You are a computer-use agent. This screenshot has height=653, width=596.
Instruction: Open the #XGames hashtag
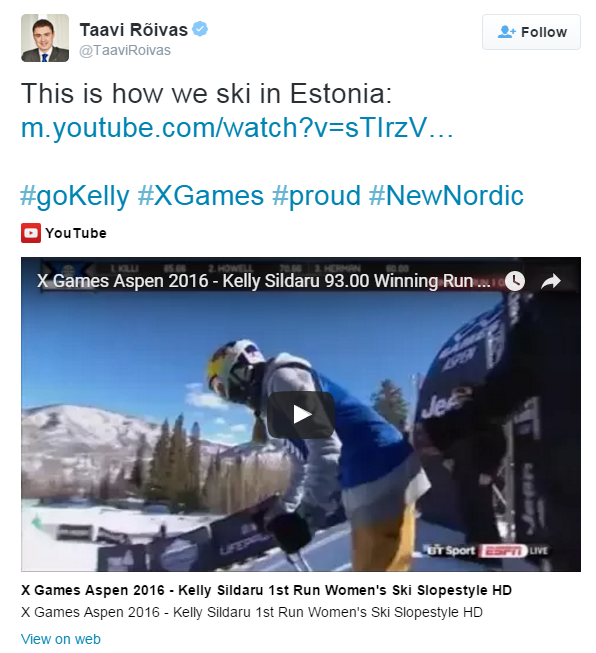tap(200, 195)
